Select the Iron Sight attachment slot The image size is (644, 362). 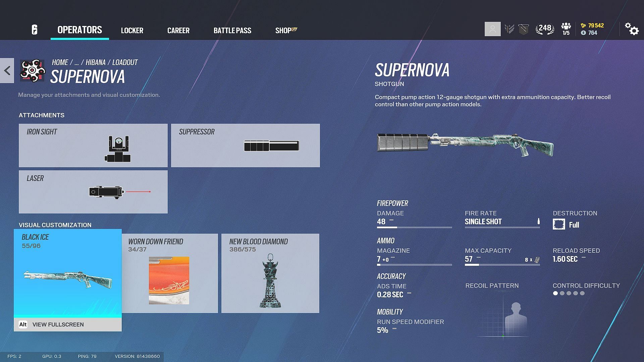click(x=93, y=145)
